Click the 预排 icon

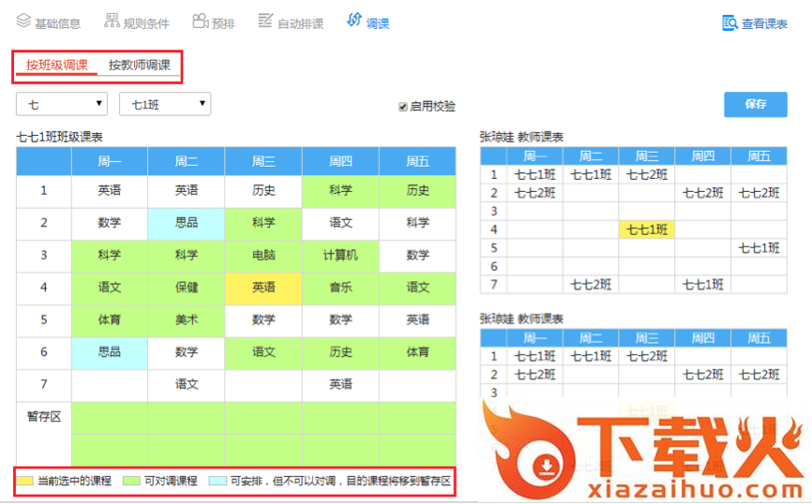[x=200, y=21]
